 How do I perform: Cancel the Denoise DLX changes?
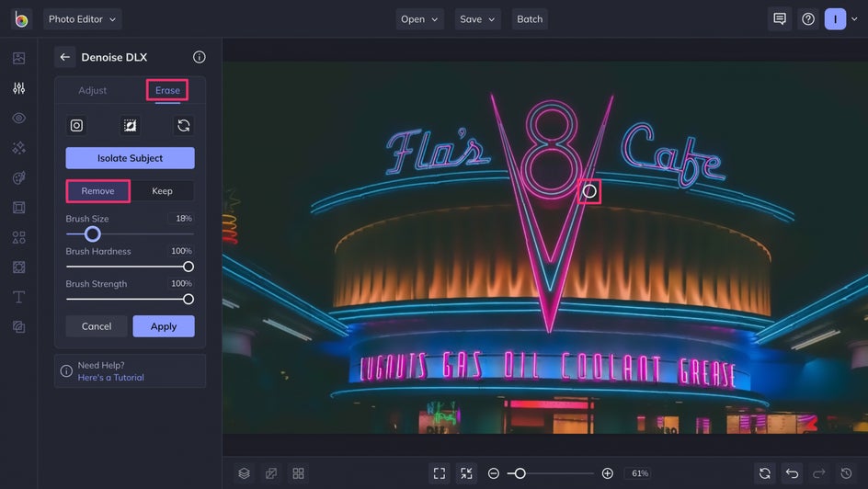[97, 326]
